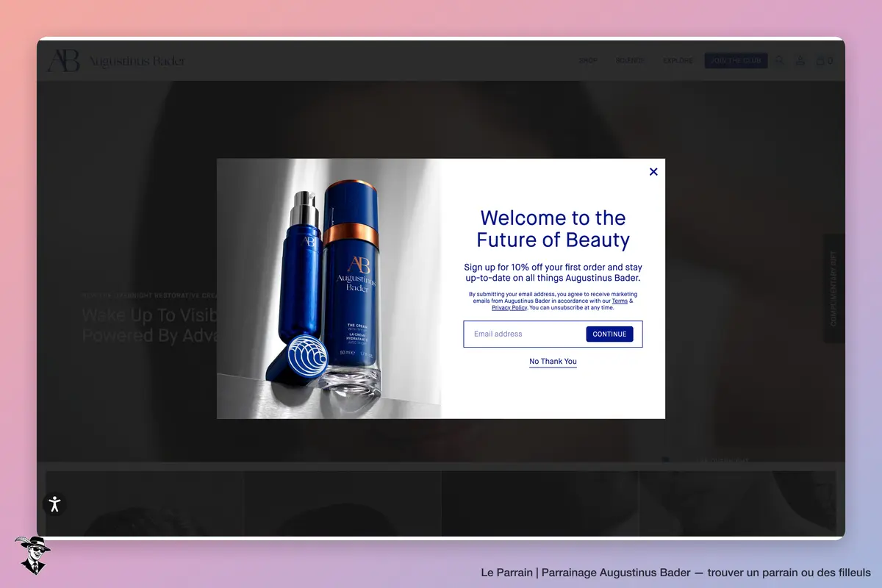Select the last product tile below the hero

pyautogui.click(x=738, y=503)
